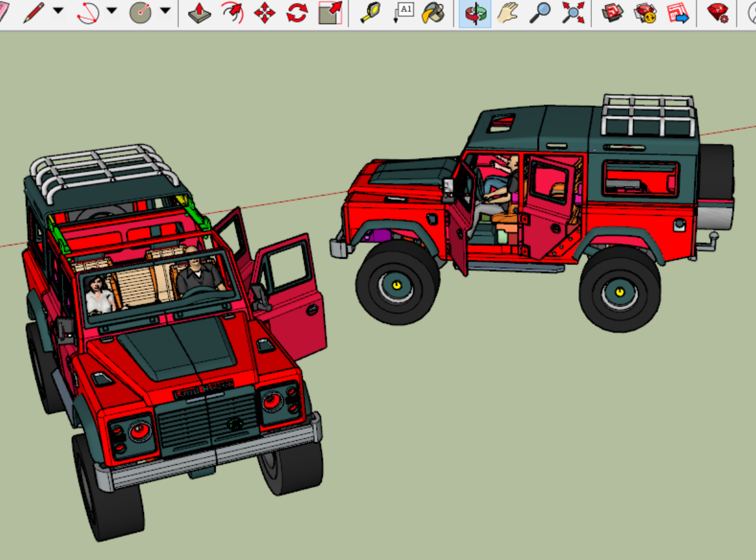Select the Text label tool
756x560 pixels.
pyautogui.click(x=403, y=12)
